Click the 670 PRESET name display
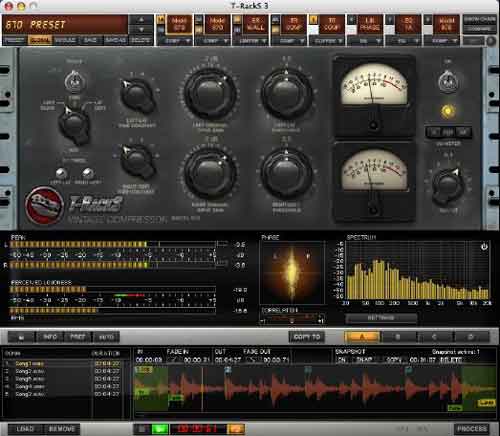500x436 pixels. pyautogui.click(x=65, y=25)
